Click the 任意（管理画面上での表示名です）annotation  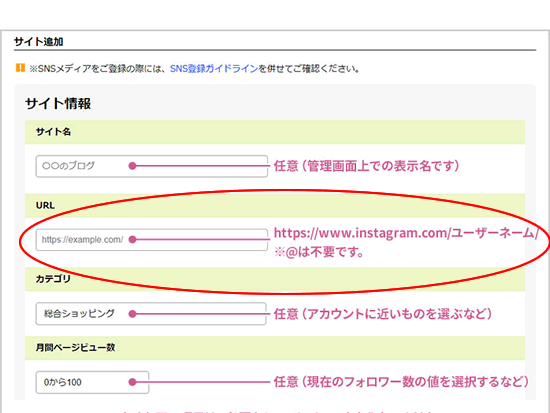click(x=367, y=166)
